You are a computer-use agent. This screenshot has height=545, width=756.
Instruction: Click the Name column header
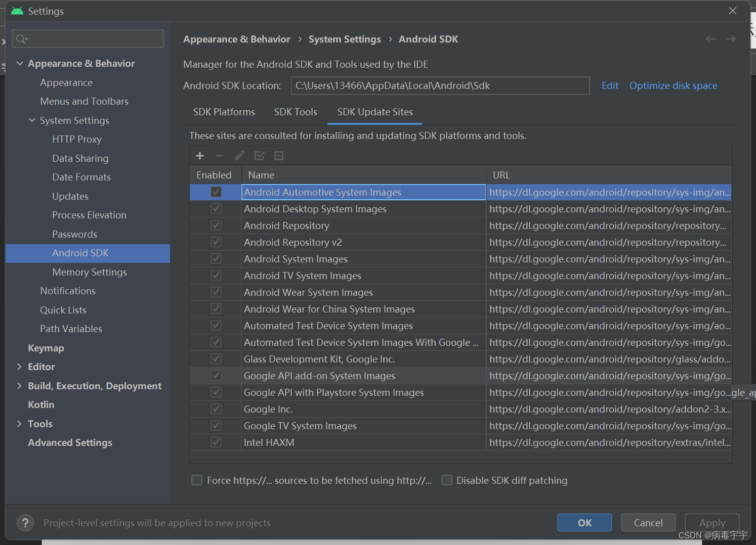click(x=364, y=175)
